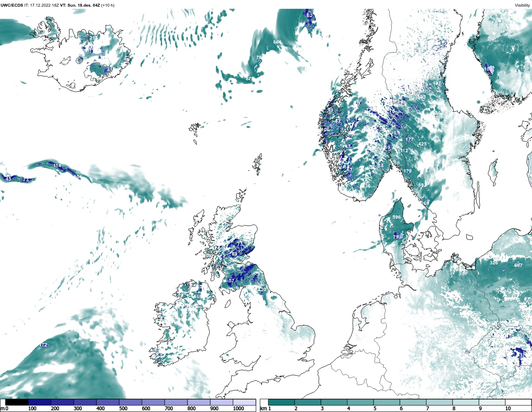Click the '425' value over Sweden
The image size is (532, 412).
pos(422,144)
